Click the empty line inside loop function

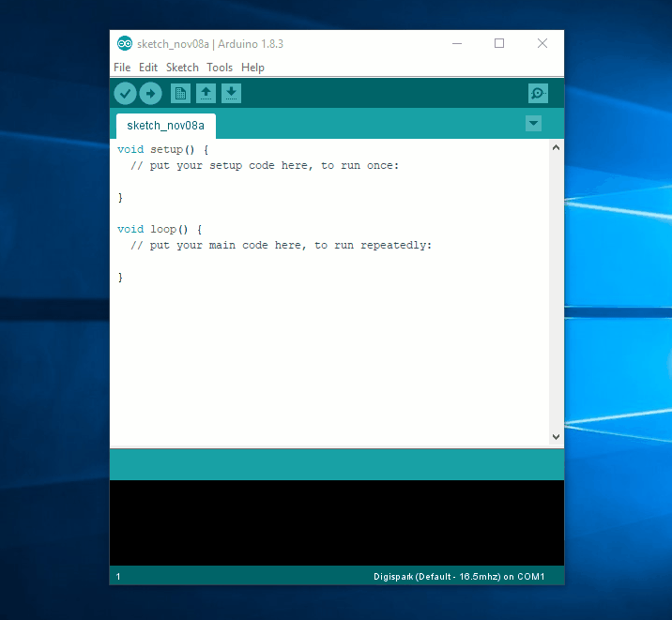point(282,262)
